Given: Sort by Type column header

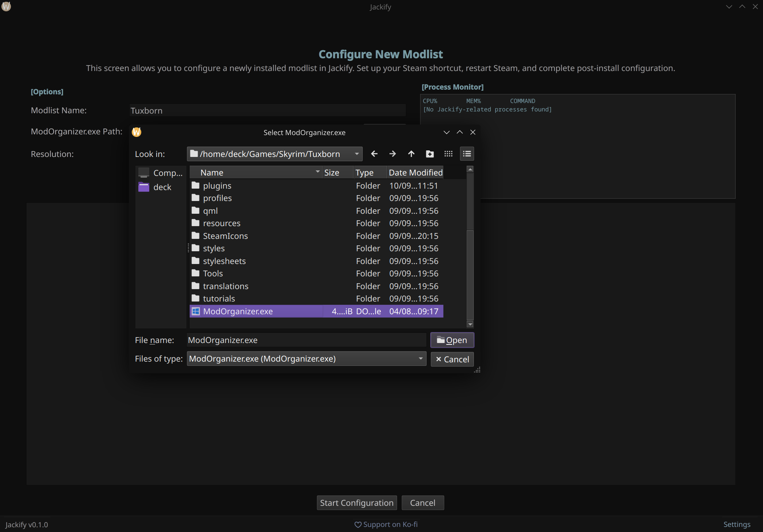Looking at the screenshot, I should click(x=365, y=173).
